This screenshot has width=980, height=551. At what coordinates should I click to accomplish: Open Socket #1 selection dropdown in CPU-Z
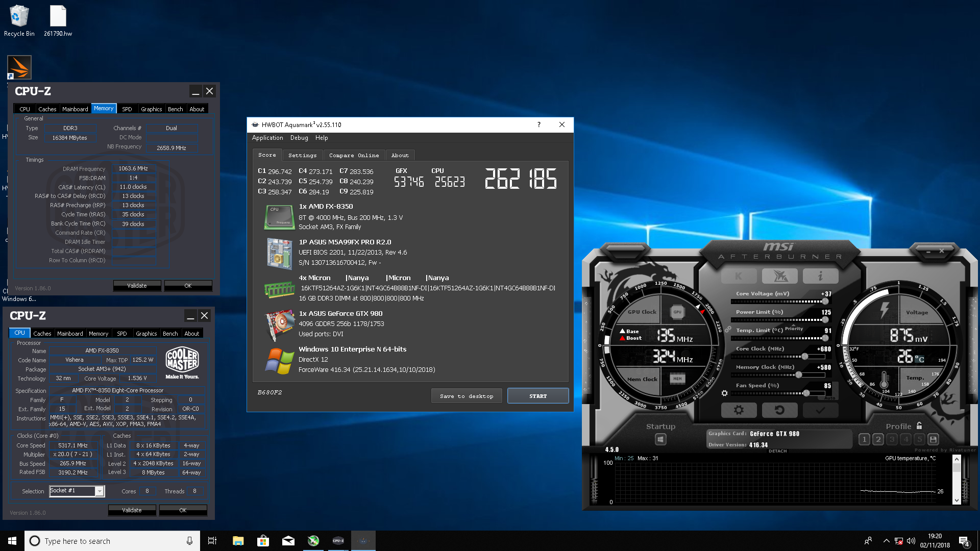pyautogui.click(x=100, y=491)
